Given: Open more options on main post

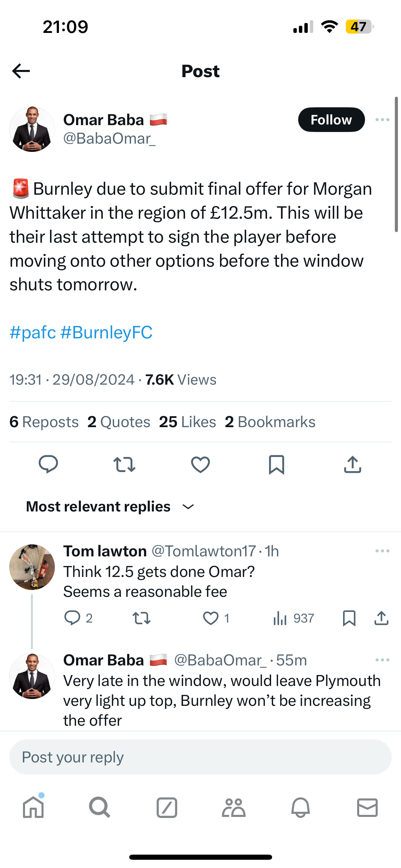Looking at the screenshot, I should point(382,120).
